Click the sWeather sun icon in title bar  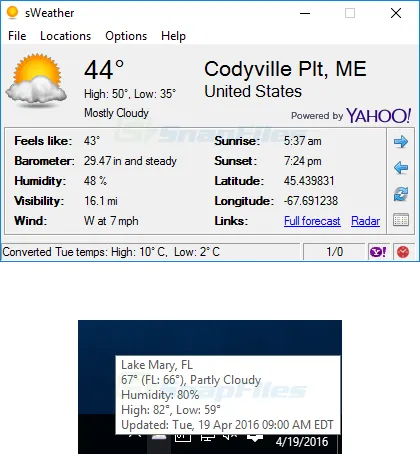coord(12,13)
